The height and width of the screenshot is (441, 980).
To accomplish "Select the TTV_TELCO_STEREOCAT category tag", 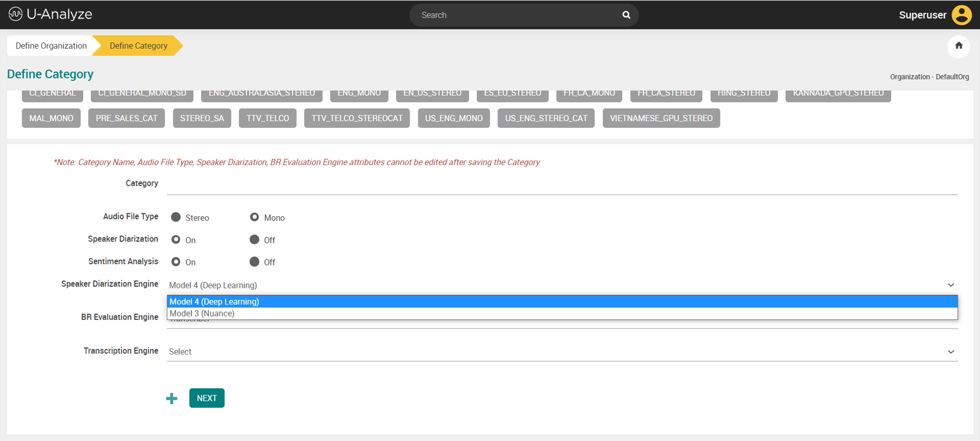I will click(357, 118).
